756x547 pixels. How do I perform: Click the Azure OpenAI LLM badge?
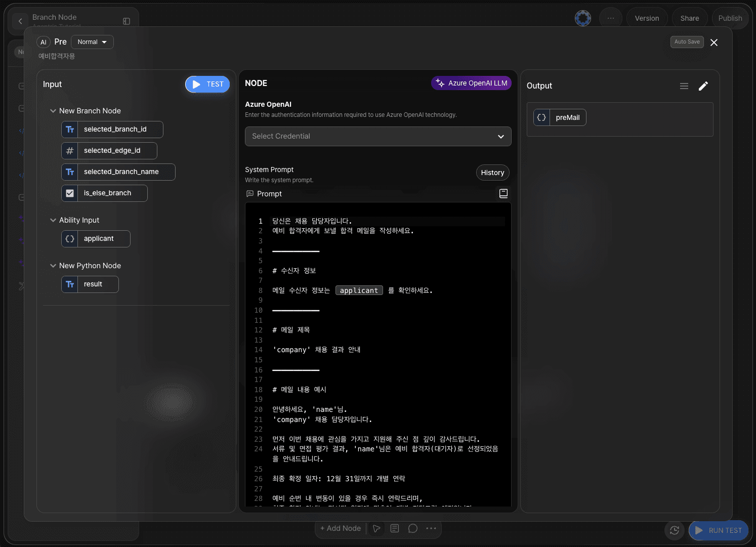click(x=472, y=83)
